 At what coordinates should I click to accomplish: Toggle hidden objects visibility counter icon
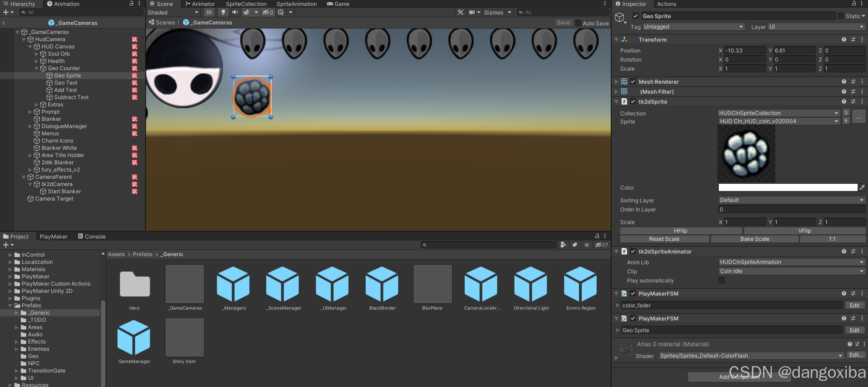click(268, 12)
